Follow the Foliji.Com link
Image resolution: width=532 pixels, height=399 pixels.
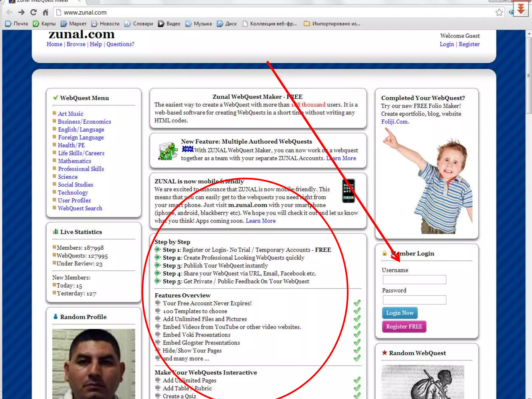point(395,122)
